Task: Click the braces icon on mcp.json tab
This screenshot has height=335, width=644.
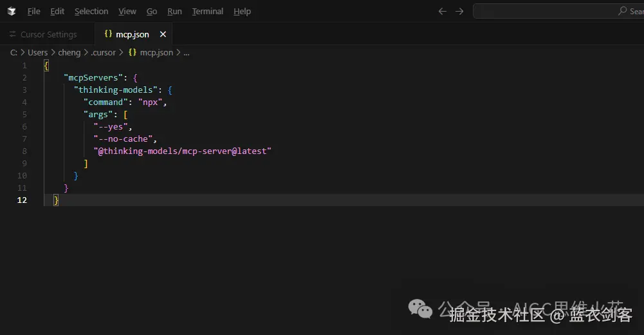Action: click(108, 33)
